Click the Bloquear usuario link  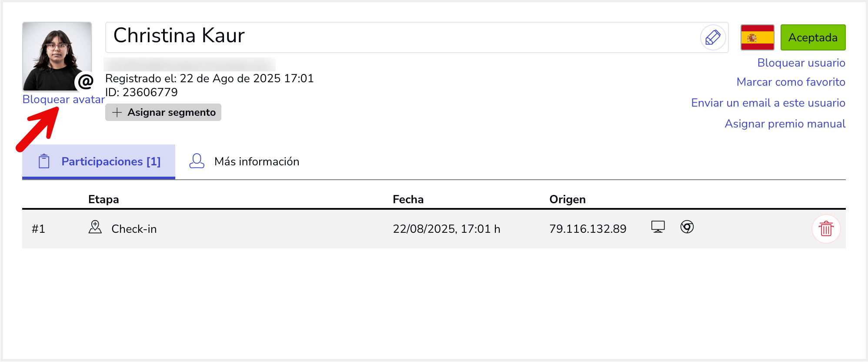pyautogui.click(x=801, y=63)
